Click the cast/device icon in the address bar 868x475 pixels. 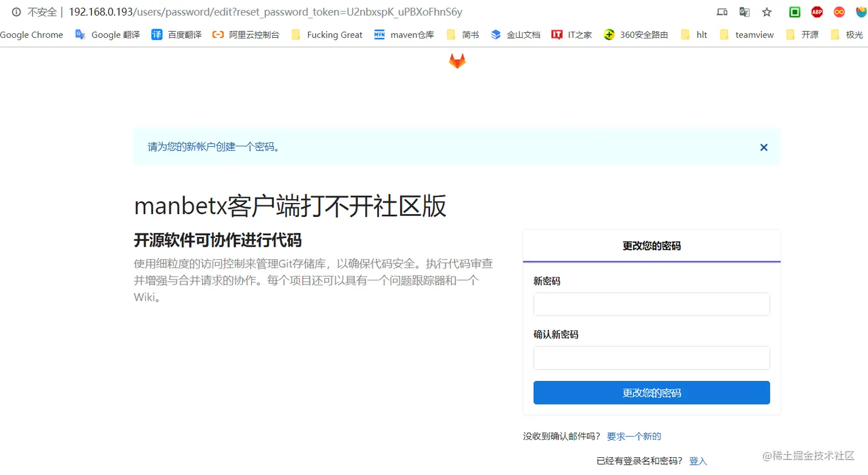pos(722,12)
